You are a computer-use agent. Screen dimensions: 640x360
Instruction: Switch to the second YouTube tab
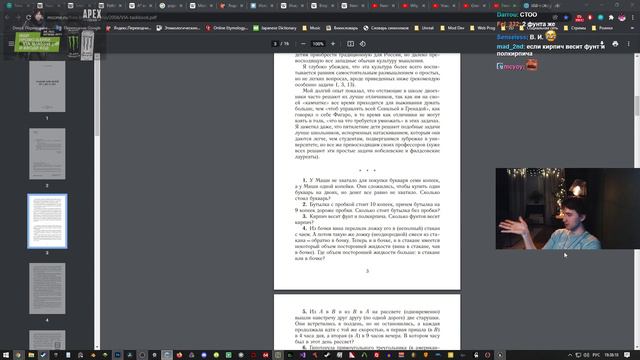coord(414,6)
